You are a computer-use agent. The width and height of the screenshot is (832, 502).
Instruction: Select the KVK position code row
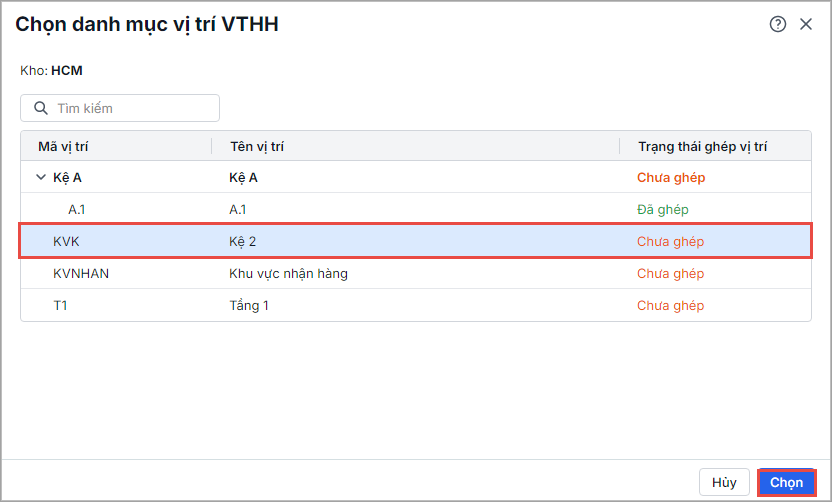tap(67, 242)
